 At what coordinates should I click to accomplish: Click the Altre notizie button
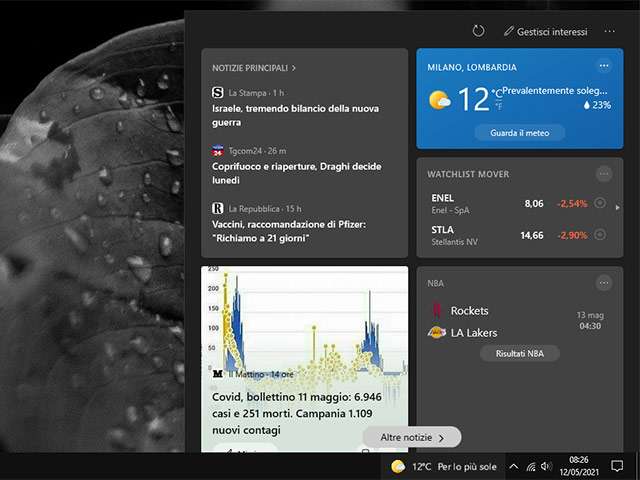412,437
